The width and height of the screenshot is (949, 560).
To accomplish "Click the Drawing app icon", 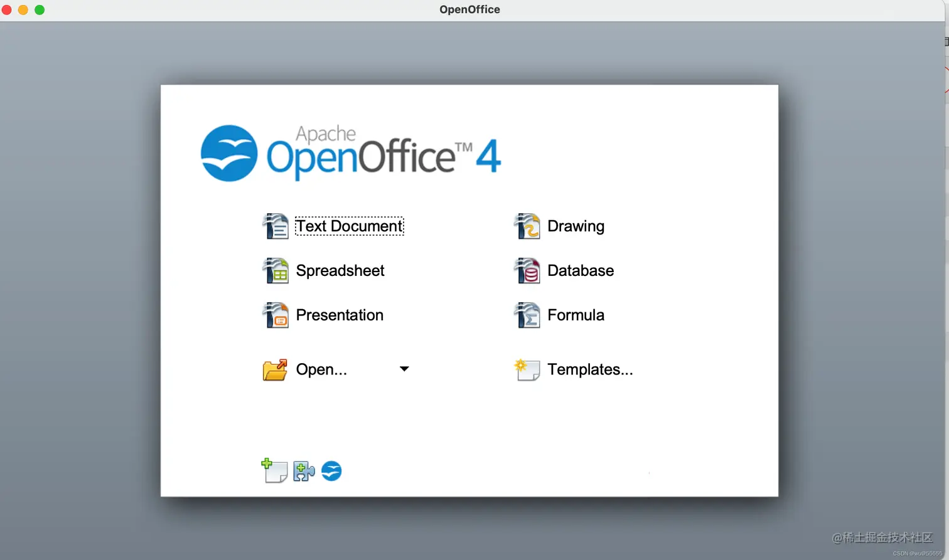I will coord(527,226).
